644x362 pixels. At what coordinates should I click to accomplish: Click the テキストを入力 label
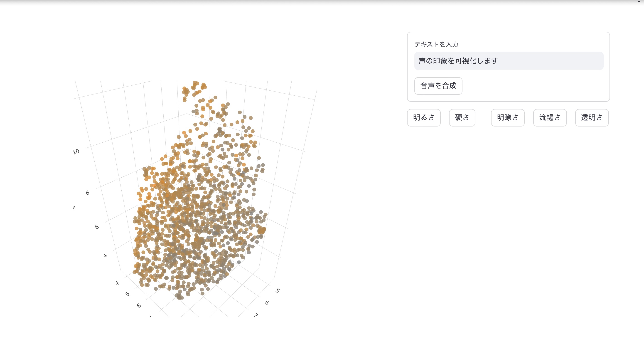[436, 44]
